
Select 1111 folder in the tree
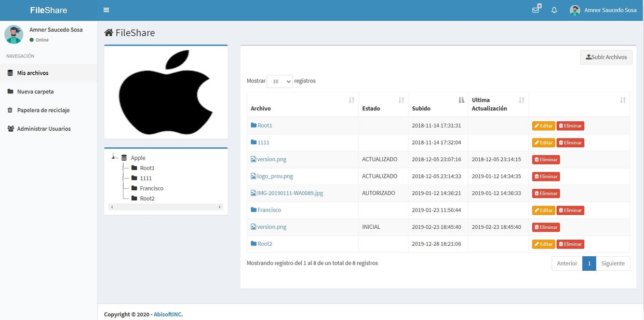146,178
